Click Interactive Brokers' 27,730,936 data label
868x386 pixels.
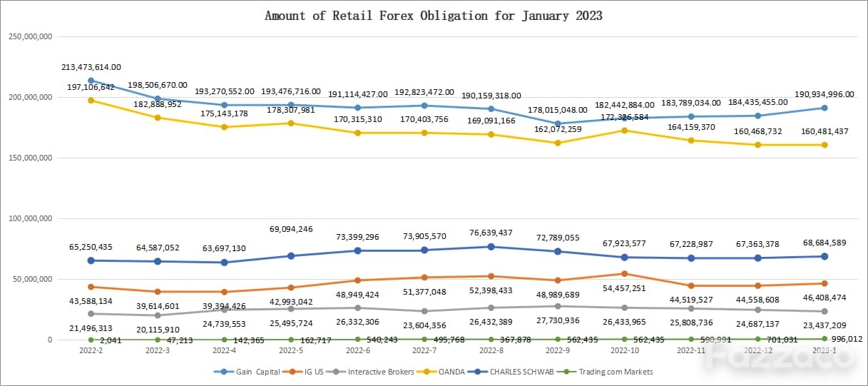pyautogui.click(x=561, y=320)
